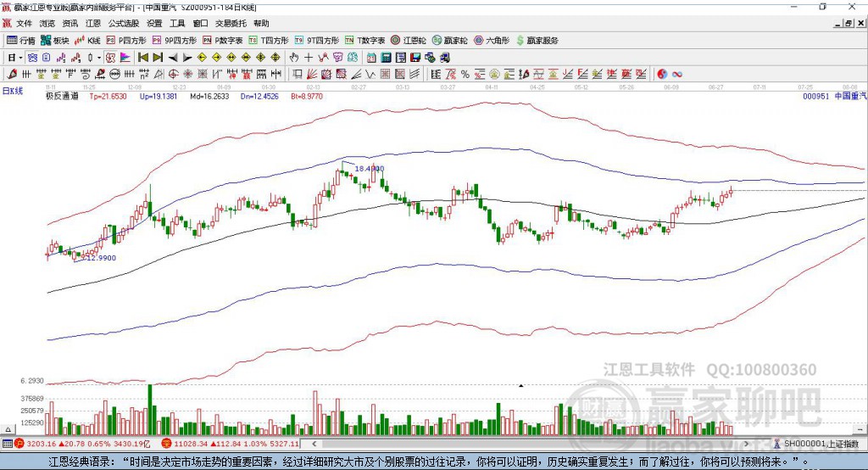This screenshot has height=470, width=868.
Task: Click the compass angle tool icon
Action: pyautogui.click(x=159, y=74)
